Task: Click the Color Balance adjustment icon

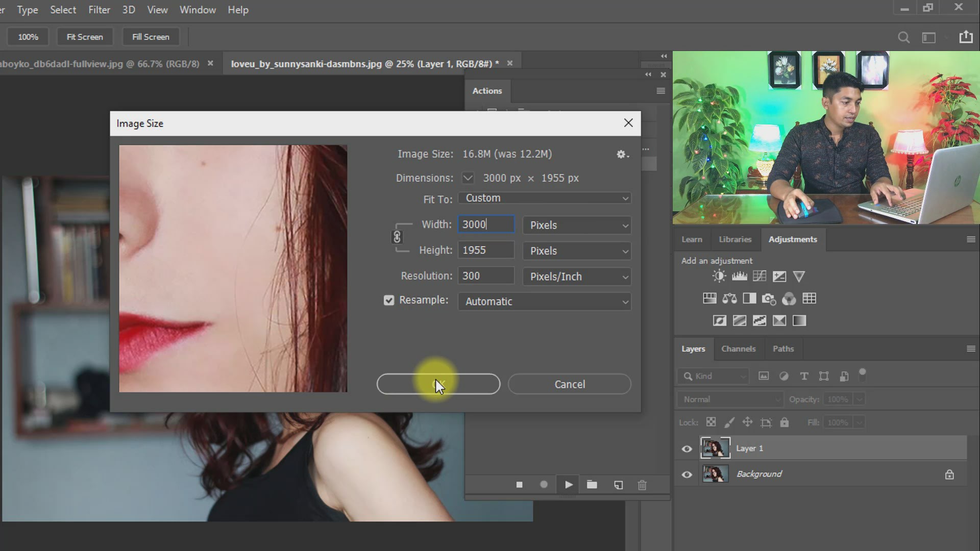Action: [x=729, y=299]
